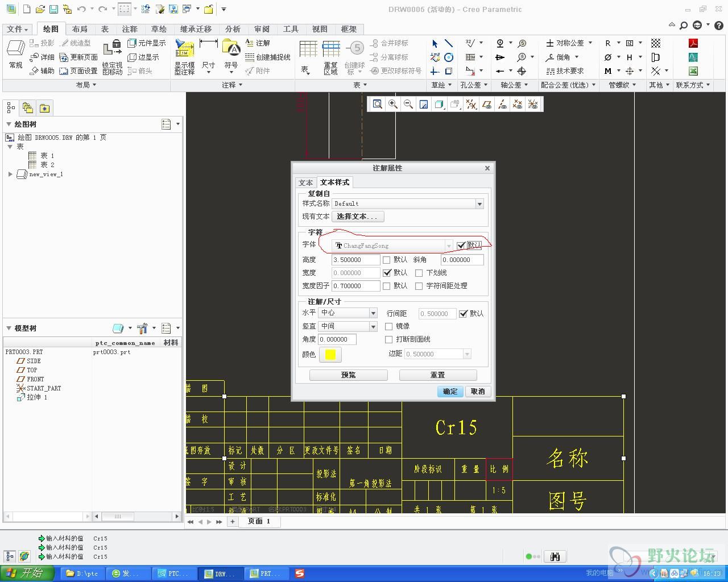
Task: Click the 选择文本... button
Action: point(357,217)
